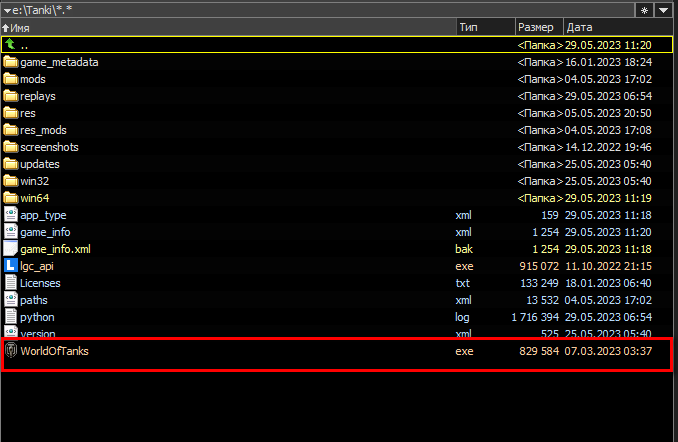Screen dimensions: 678x442
Task: Select the Licenses file name
Action: [x=40, y=283]
